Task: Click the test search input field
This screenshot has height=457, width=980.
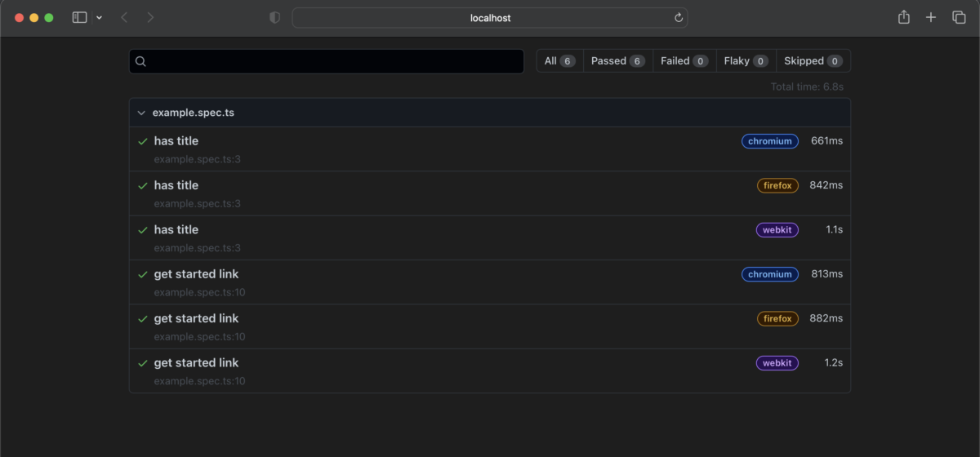Action: coord(327,61)
